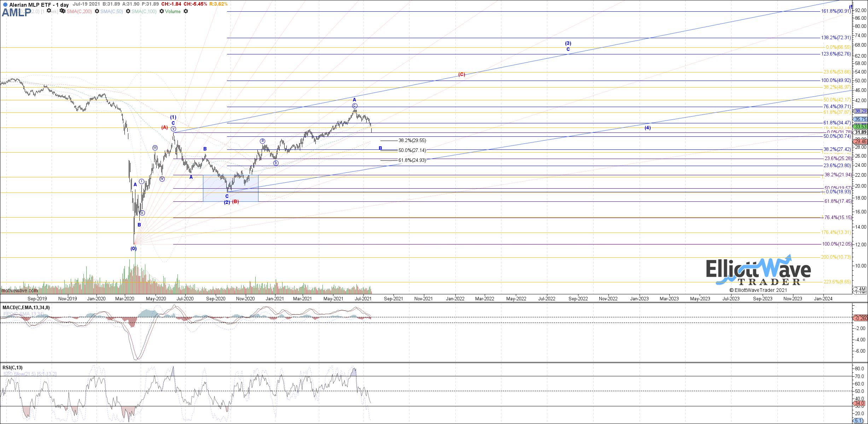
Task: Select the 100.0%(12.05) Fibonacci label
Action: [x=836, y=244]
